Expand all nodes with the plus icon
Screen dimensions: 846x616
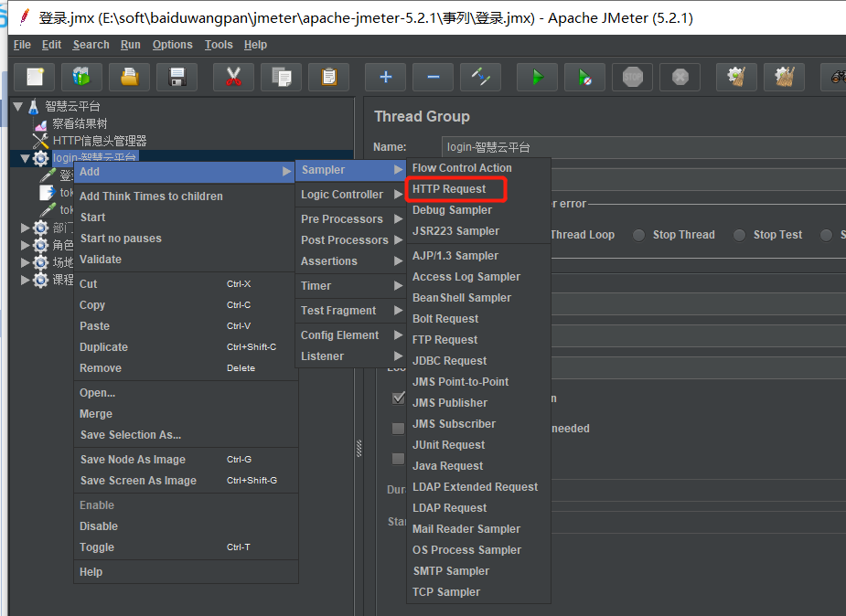point(385,77)
